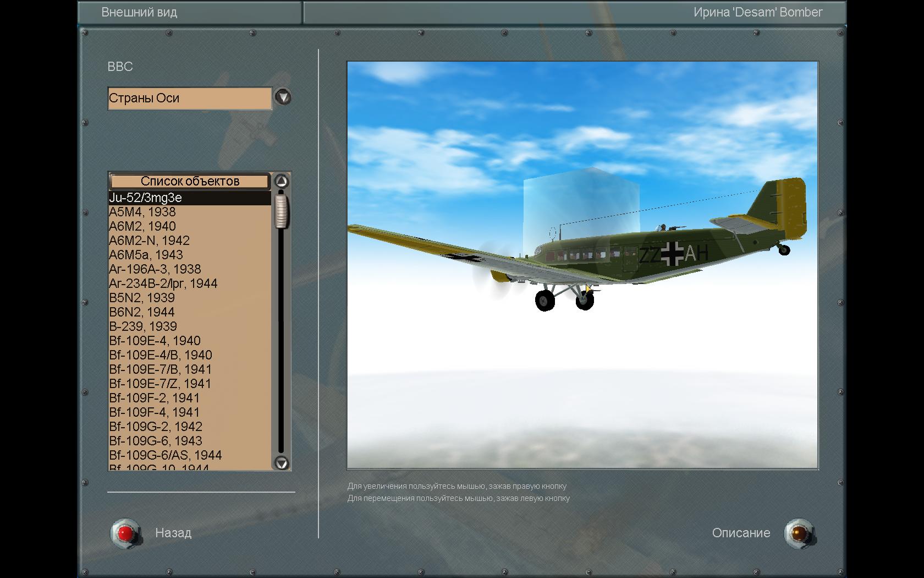This screenshot has width=924, height=578.
Task: Click the amber Описание round button
Action: 799,533
